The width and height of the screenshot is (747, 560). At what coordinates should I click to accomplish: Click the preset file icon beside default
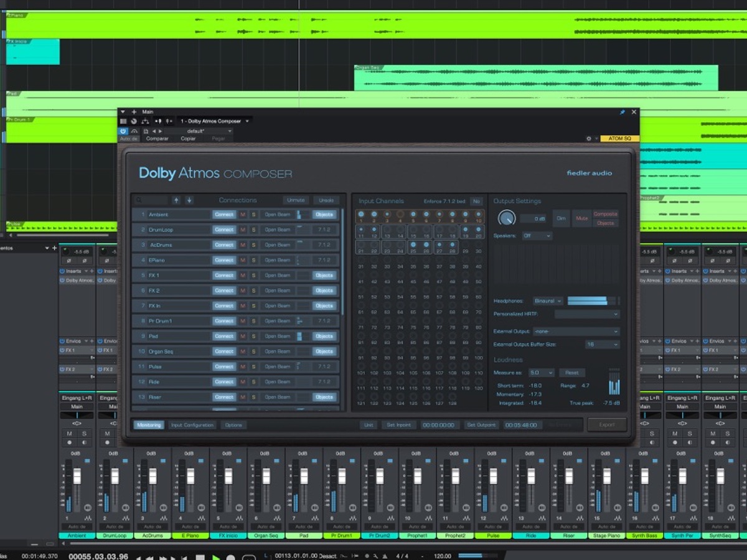click(146, 131)
